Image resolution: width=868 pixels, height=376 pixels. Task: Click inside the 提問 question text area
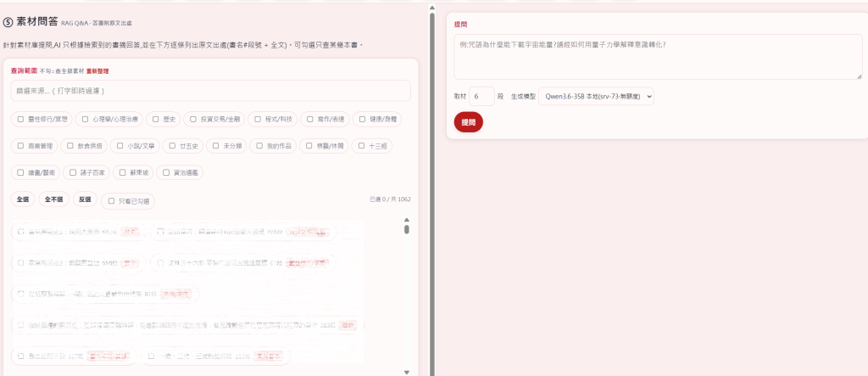point(658,57)
